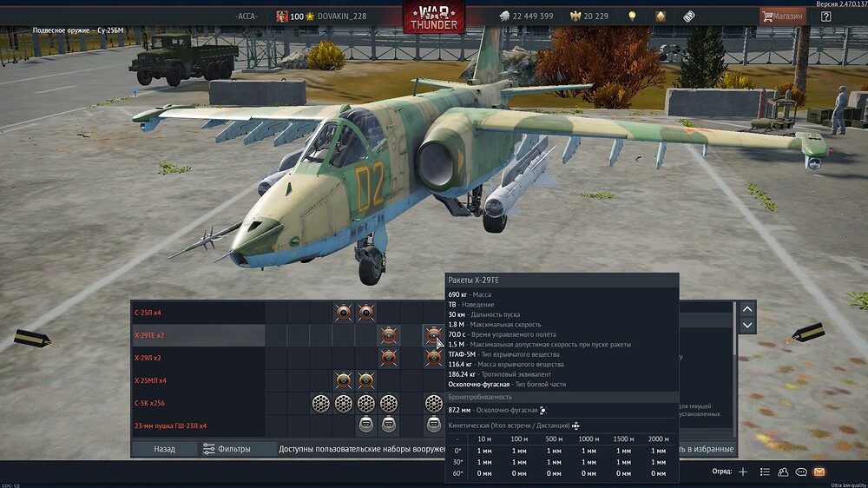Screen dimensions: 868x488
Task: Select the Х-25МЛ x4 weapon row
Action: tap(198, 380)
